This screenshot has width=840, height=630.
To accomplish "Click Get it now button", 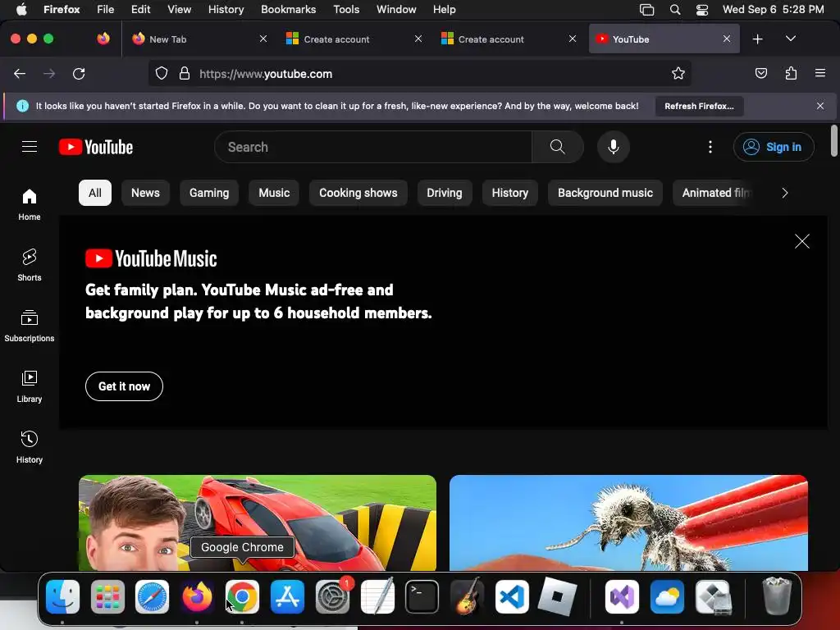I will click(124, 386).
